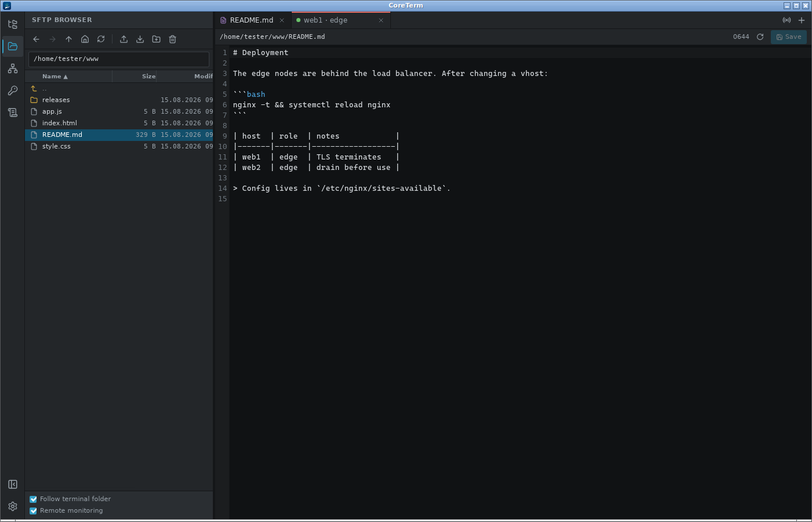The width and height of the screenshot is (812, 522).
Task: Click the 'web2' host cell in editor table
Action: click(x=251, y=168)
